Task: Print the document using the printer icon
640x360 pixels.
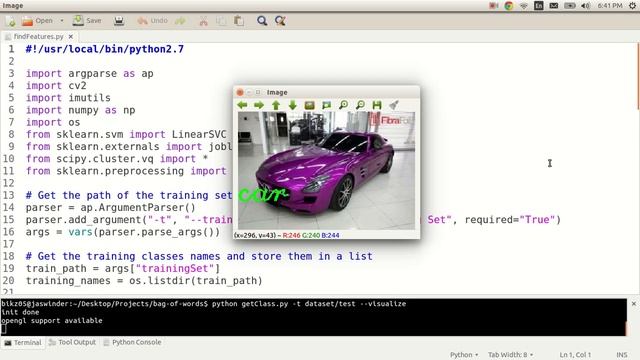Action: 119,20
